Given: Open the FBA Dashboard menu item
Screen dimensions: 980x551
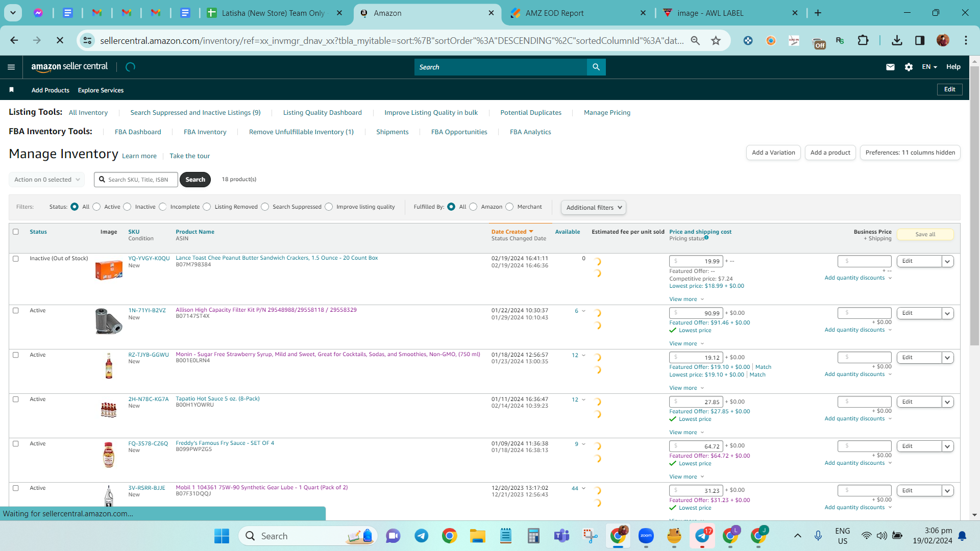Looking at the screenshot, I should 138,132.
